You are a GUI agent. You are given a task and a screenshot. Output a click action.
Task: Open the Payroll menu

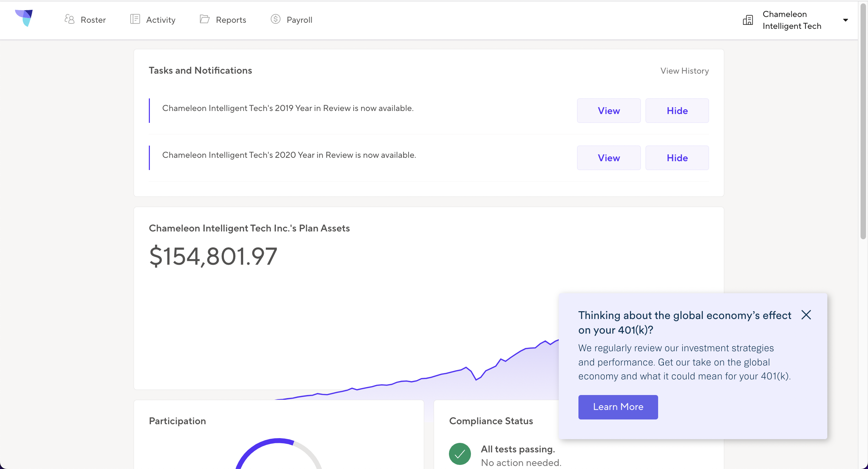(x=291, y=20)
